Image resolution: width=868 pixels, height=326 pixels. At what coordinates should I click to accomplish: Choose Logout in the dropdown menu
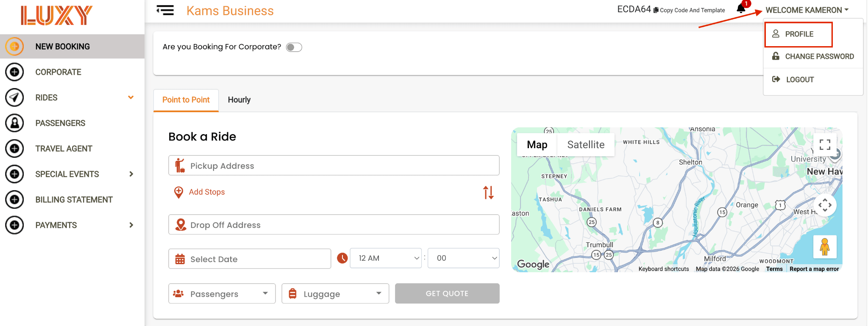(800, 80)
